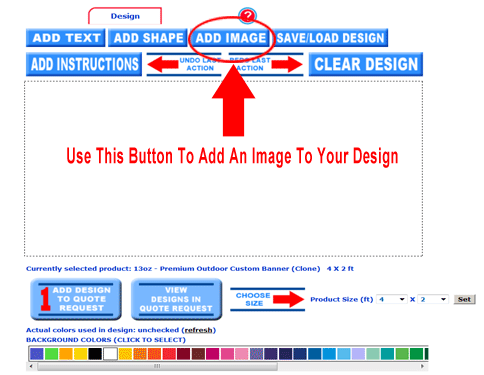Click the Add Image button
This screenshot has height=375, width=484.
(230, 38)
